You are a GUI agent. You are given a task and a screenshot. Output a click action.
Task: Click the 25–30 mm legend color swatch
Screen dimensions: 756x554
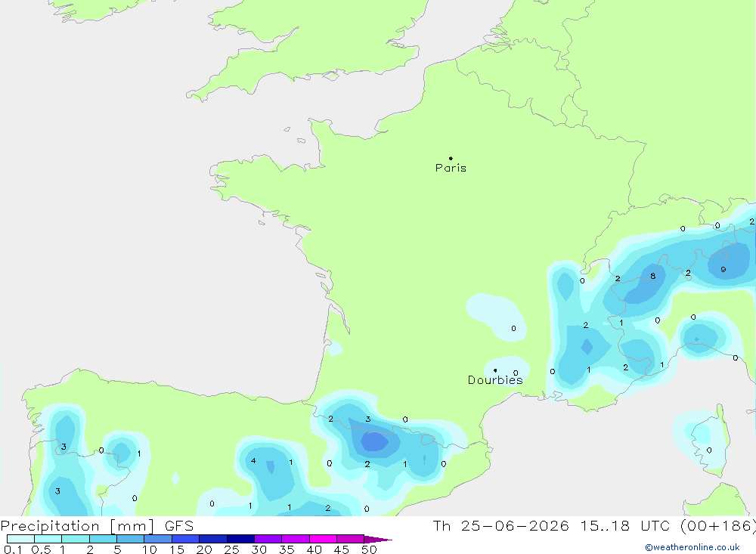[240, 539]
